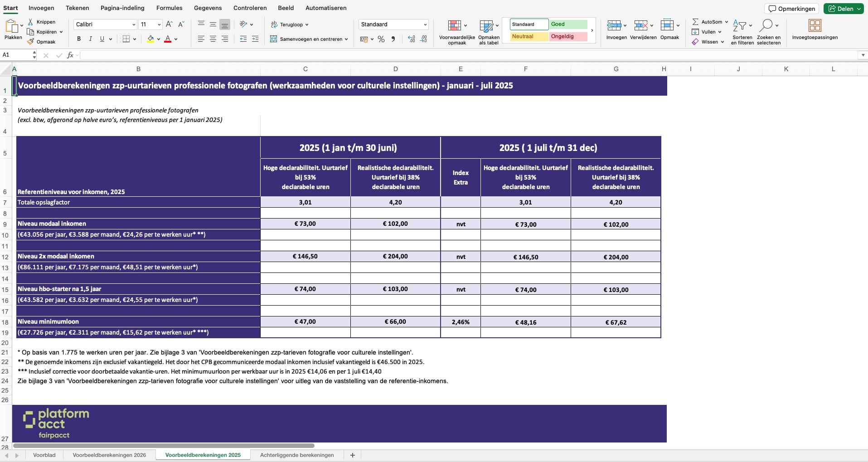Open the Formules ribbon tab
Viewport: 868px width, 462px height.
169,8
